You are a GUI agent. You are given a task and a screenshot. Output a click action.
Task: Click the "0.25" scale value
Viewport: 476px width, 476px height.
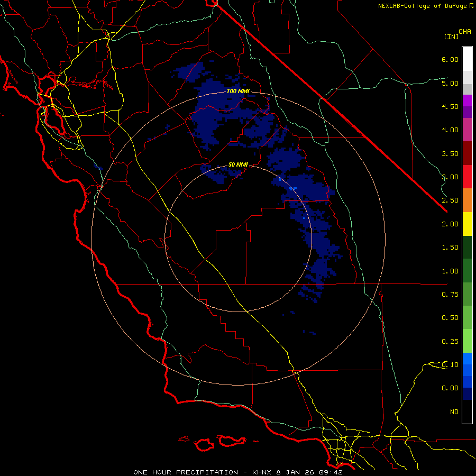450,342
